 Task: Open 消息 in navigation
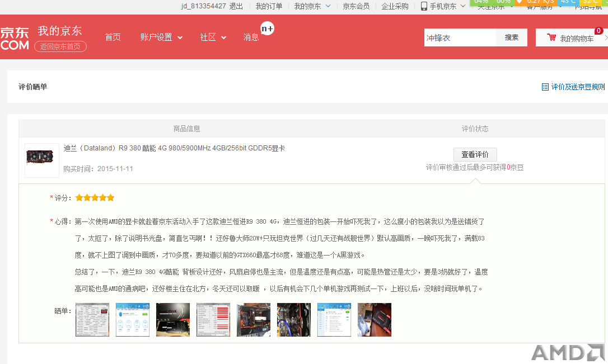[x=251, y=37]
